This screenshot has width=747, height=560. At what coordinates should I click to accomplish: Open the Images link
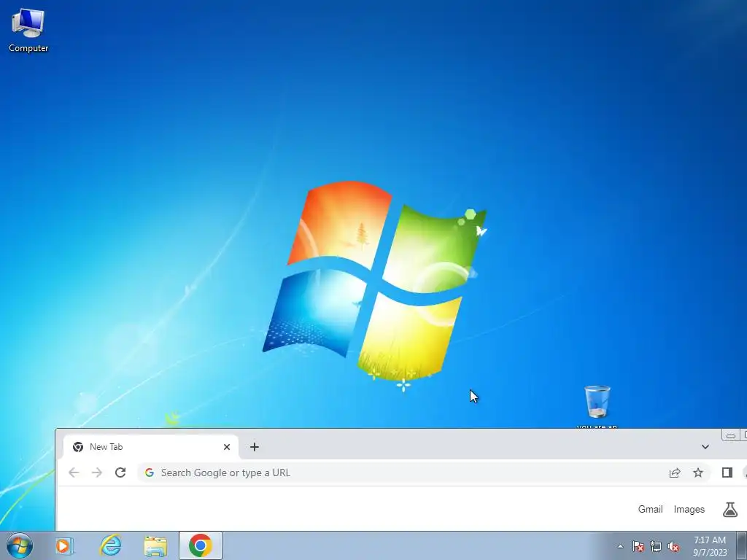click(x=689, y=509)
